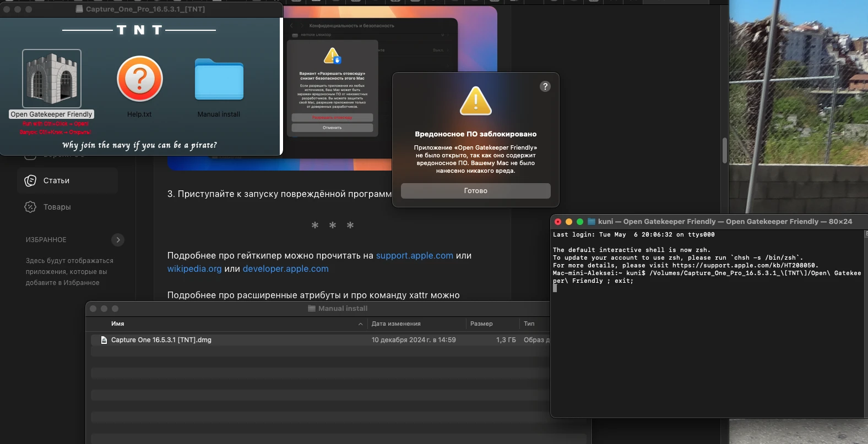Click the Товары sidebar icon
The image size is (868, 444).
31,207
